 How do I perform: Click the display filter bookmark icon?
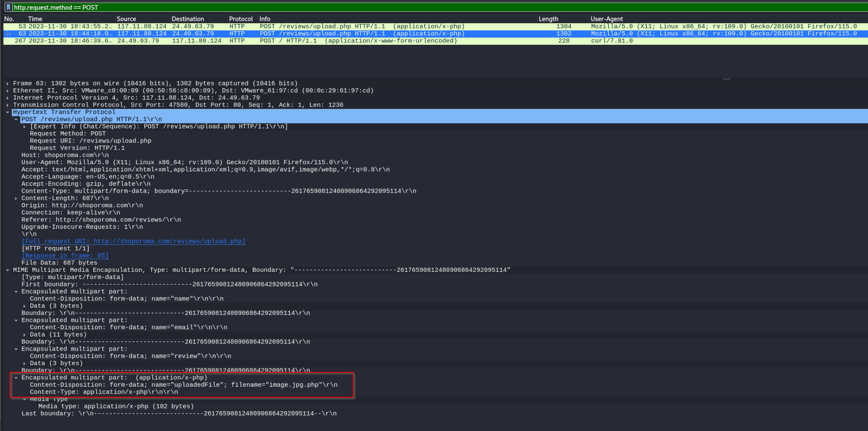point(8,7)
